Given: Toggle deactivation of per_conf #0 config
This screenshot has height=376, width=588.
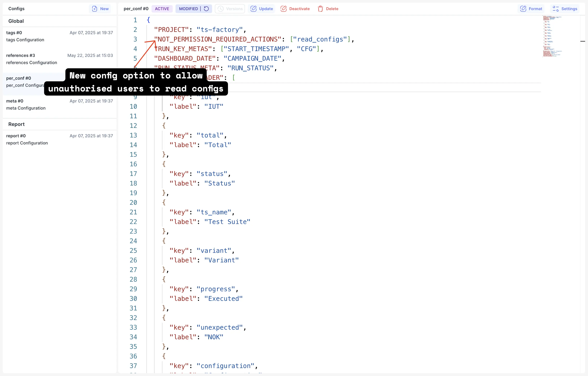Looking at the screenshot, I should pyautogui.click(x=295, y=9).
